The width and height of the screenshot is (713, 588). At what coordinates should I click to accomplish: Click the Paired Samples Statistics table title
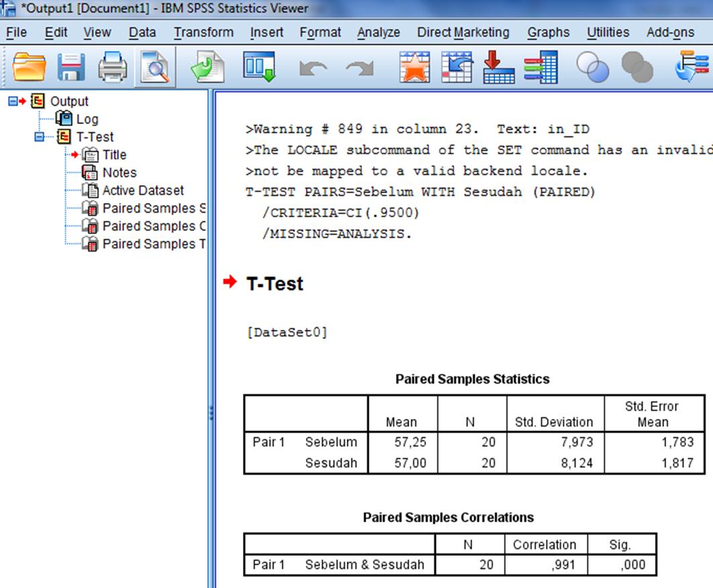(472, 379)
